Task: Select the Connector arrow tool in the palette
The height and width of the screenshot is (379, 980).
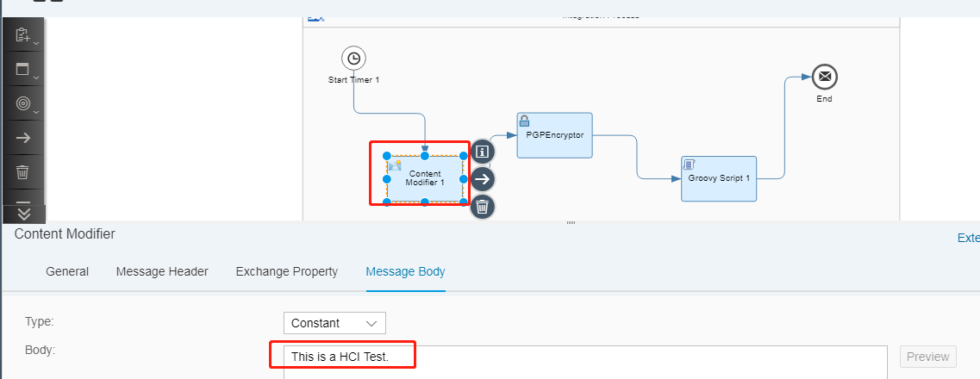Action: click(x=23, y=138)
